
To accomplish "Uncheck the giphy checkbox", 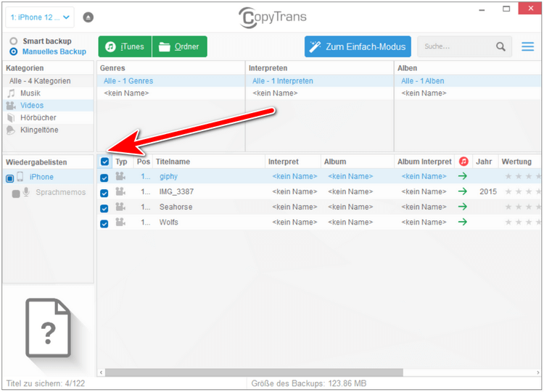I will click(x=104, y=178).
